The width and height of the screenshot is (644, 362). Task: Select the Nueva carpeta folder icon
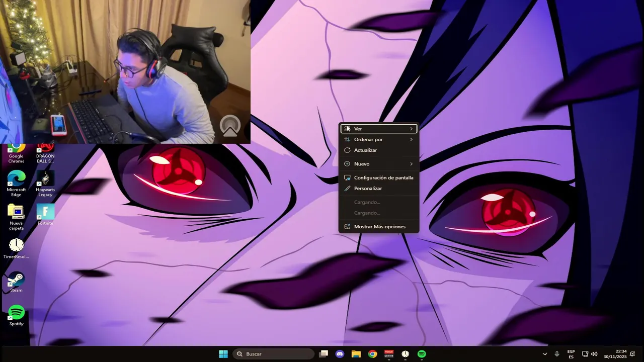16,217
